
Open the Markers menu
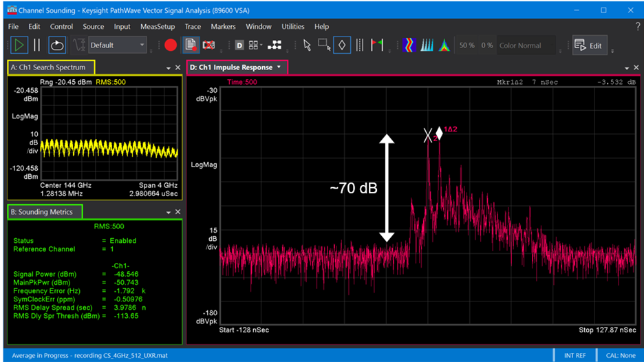click(223, 26)
